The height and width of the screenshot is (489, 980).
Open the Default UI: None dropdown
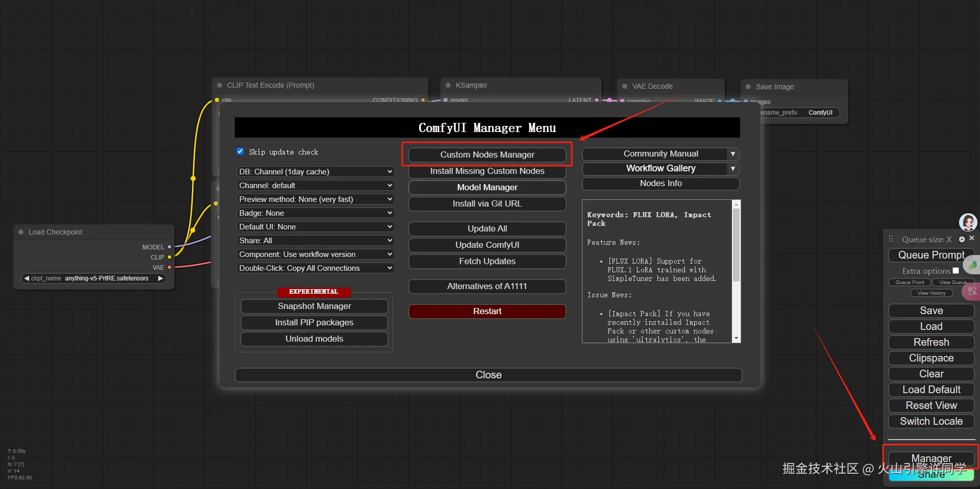(x=315, y=227)
